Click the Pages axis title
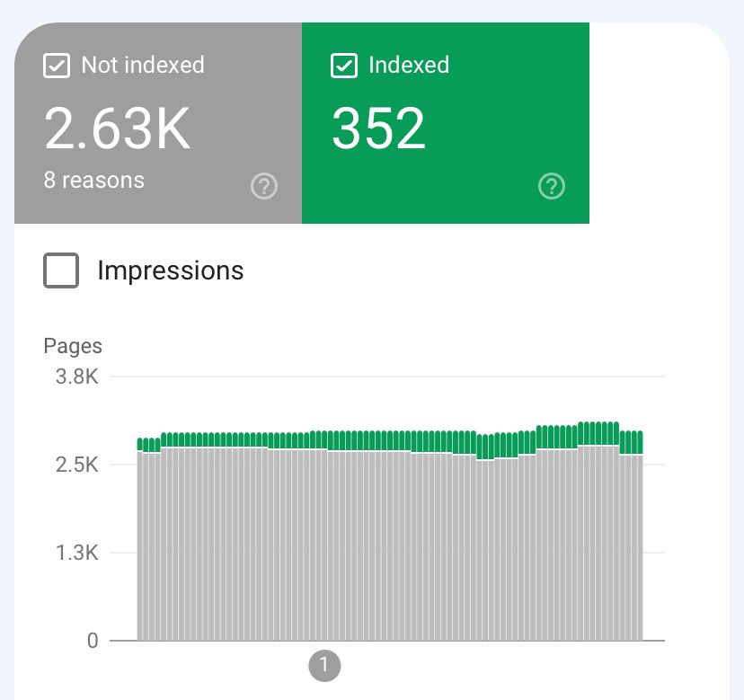This screenshot has height=700, width=744. pyautogui.click(x=73, y=346)
